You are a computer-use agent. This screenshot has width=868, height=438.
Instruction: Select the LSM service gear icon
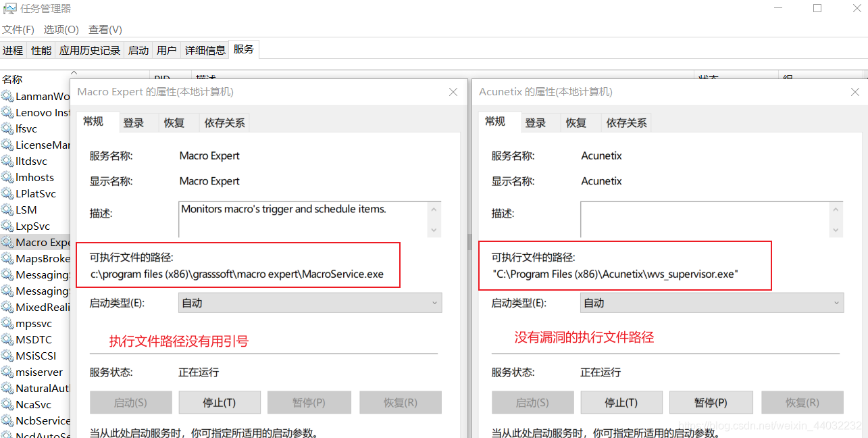(7, 210)
